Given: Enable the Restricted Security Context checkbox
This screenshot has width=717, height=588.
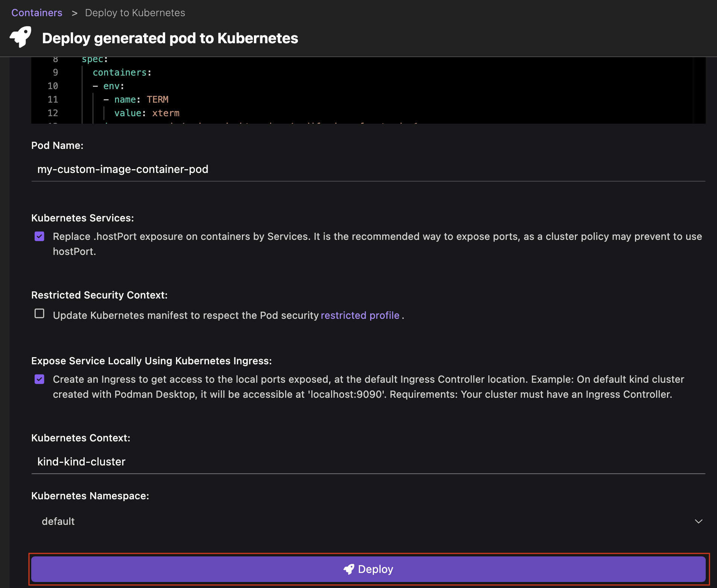Looking at the screenshot, I should tap(39, 314).
